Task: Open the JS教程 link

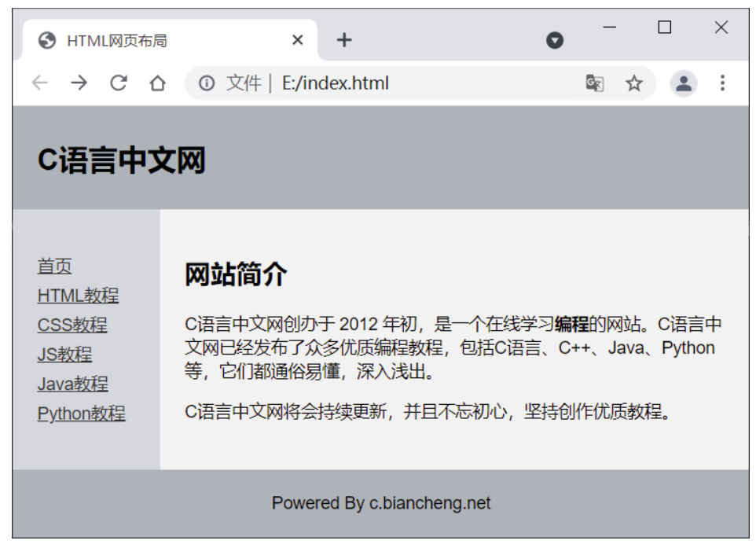Action: click(x=64, y=355)
